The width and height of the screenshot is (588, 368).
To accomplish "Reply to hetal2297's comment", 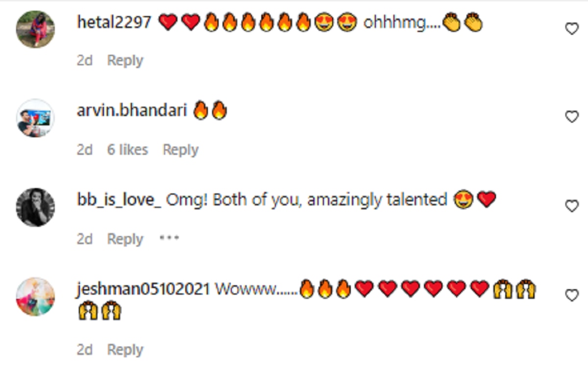I will pyautogui.click(x=125, y=61).
